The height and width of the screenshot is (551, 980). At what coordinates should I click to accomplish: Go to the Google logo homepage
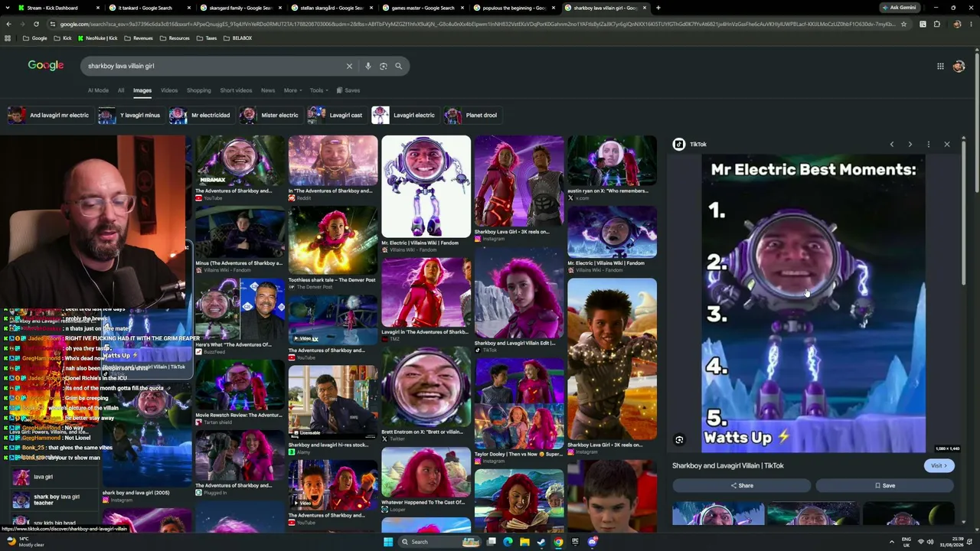coord(46,66)
